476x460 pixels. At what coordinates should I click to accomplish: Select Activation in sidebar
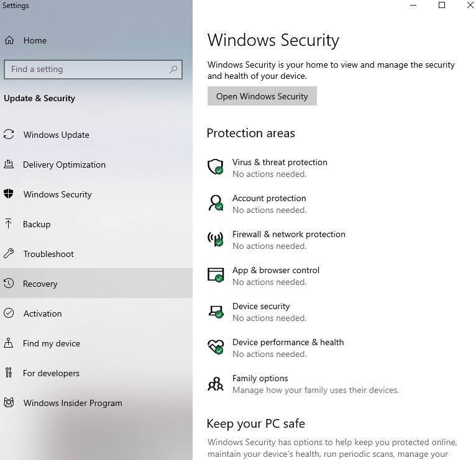pos(96,313)
